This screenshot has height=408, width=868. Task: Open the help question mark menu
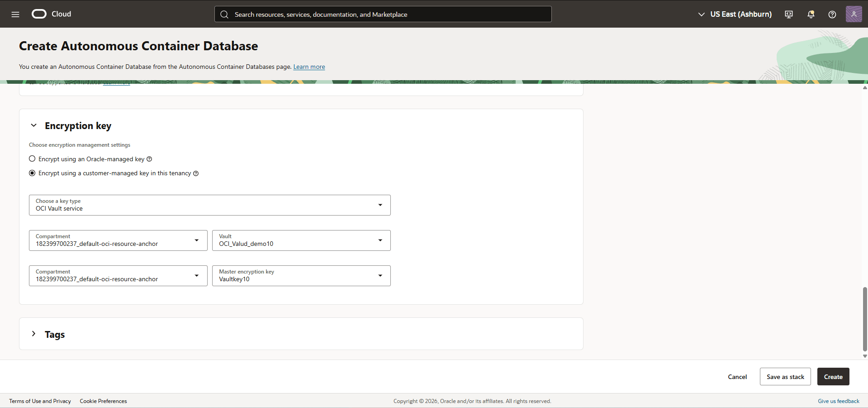coord(832,14)
